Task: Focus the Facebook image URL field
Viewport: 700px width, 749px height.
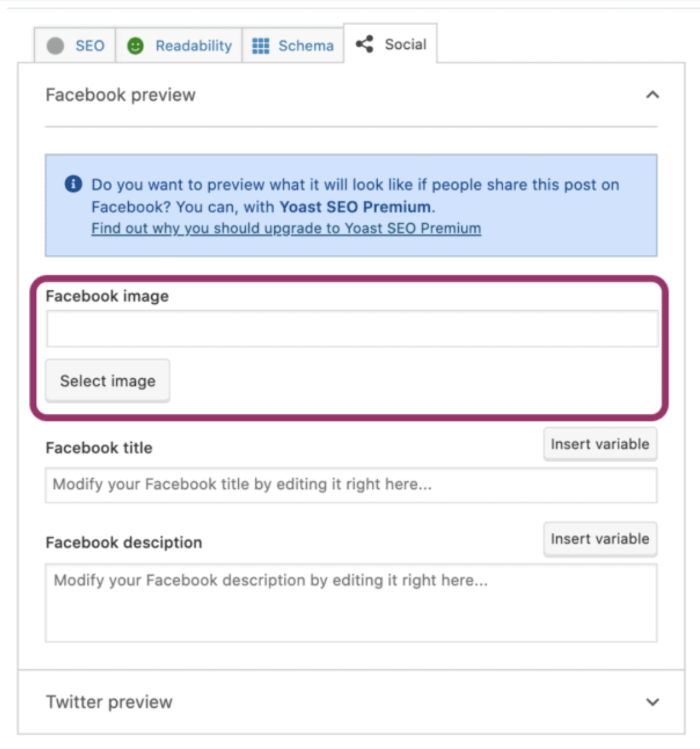Action: point(353,329)
